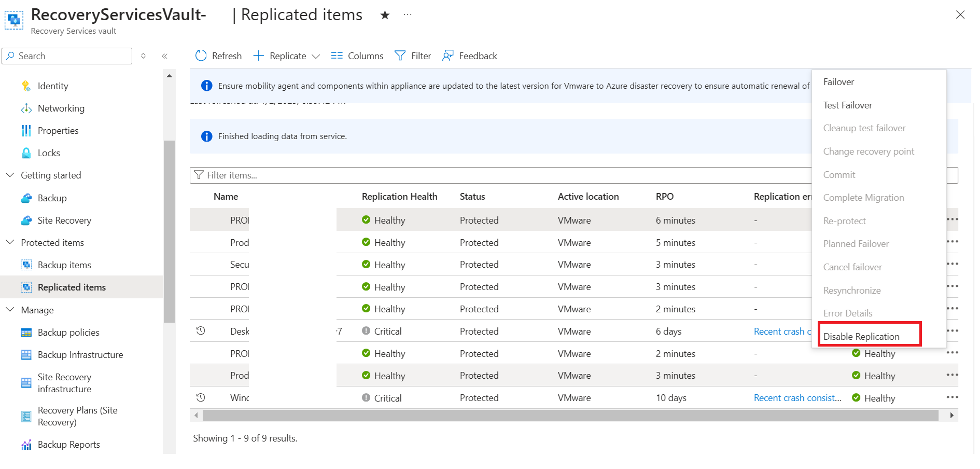Screen dimensions: 980x469
Task: Sort by the Status column header
Action: click(x=472, y=197)
